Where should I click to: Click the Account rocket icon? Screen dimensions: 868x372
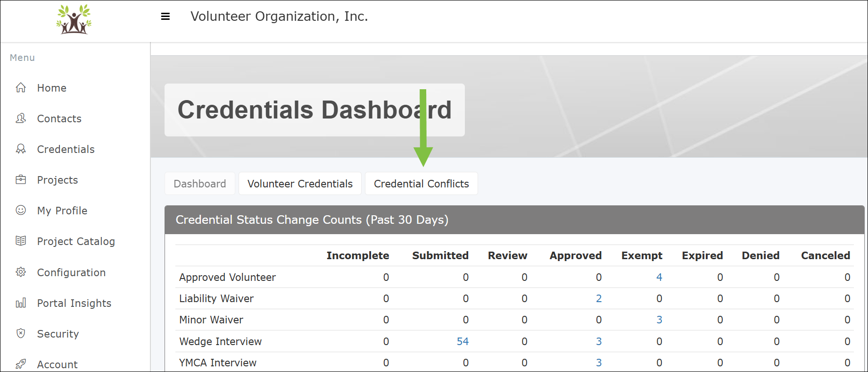click(21, 364)
